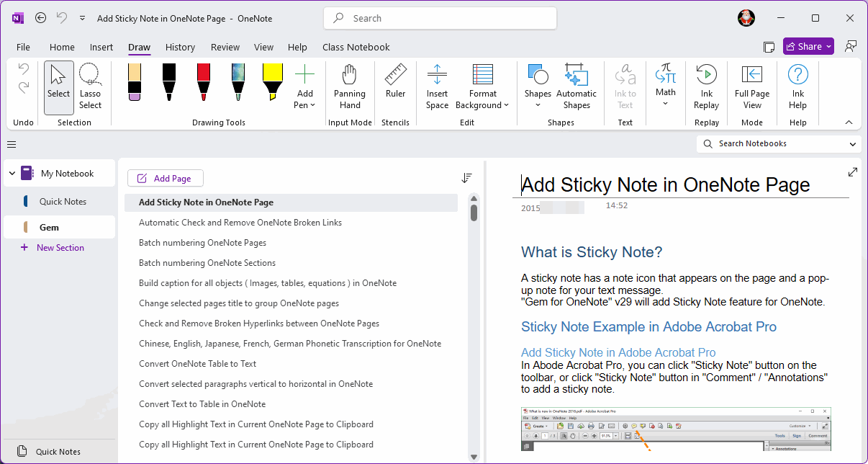
Task: Click the Insert Space tool
Action: (x=437, y=88)
